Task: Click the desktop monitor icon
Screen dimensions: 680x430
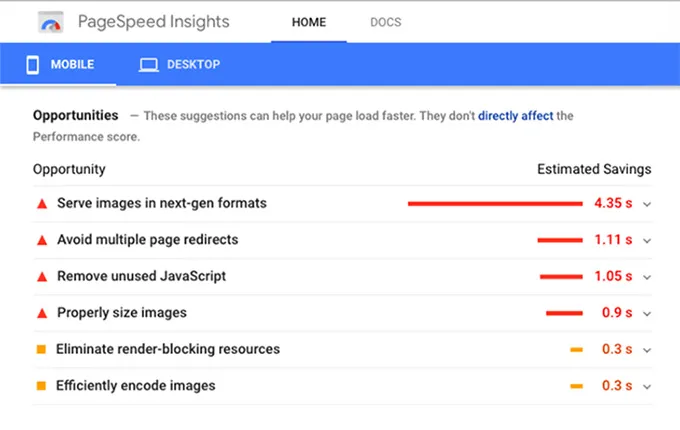Action: pyautogui.click(x=149, y=65)
